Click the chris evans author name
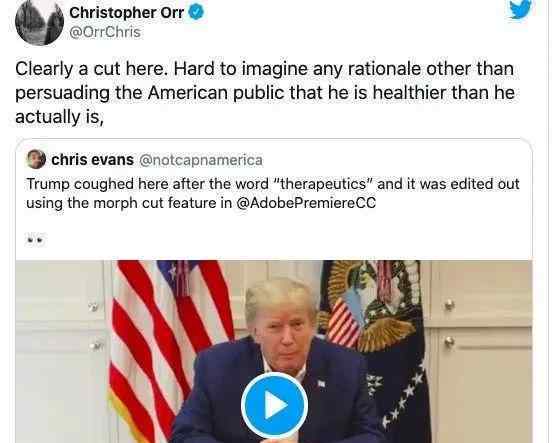This screenshot has height=443, width=554. click(93, 160)
